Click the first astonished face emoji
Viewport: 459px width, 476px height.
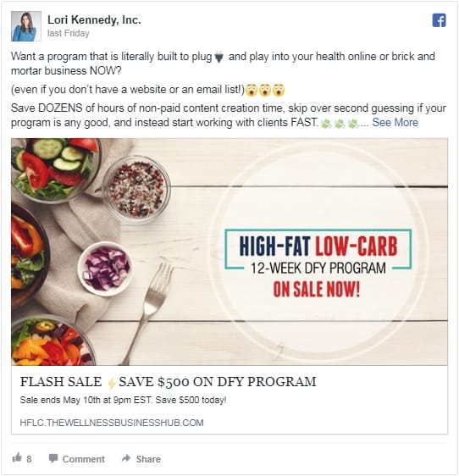point(252,90)
